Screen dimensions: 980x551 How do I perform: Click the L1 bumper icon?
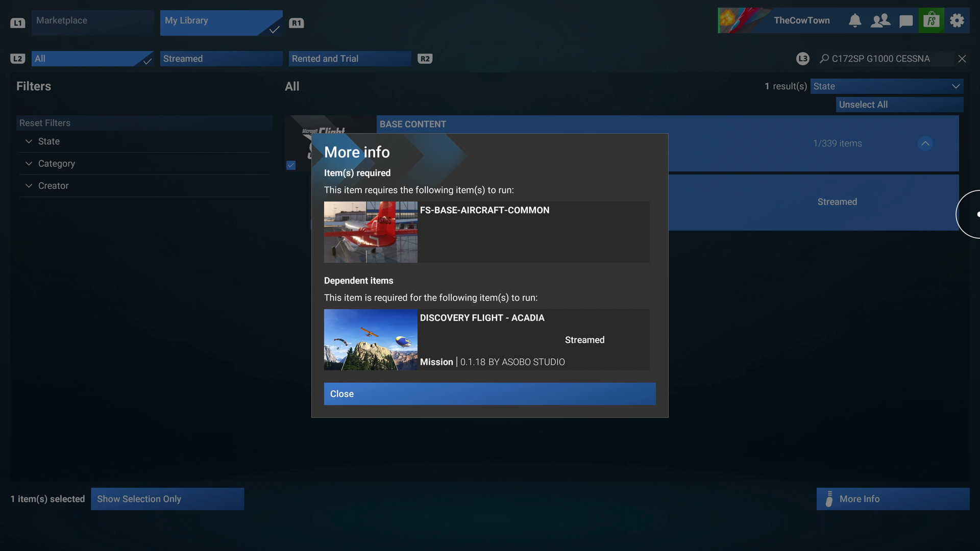point(17,23)
